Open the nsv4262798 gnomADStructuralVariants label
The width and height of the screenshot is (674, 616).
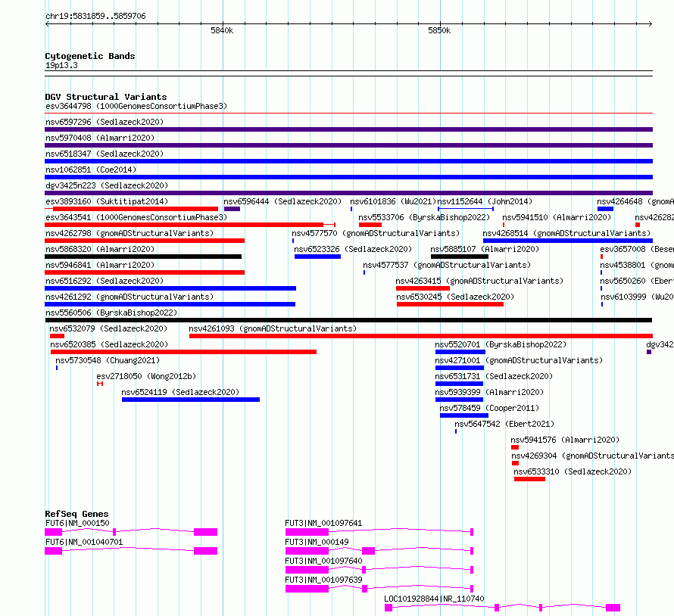[x=129, y=233]
